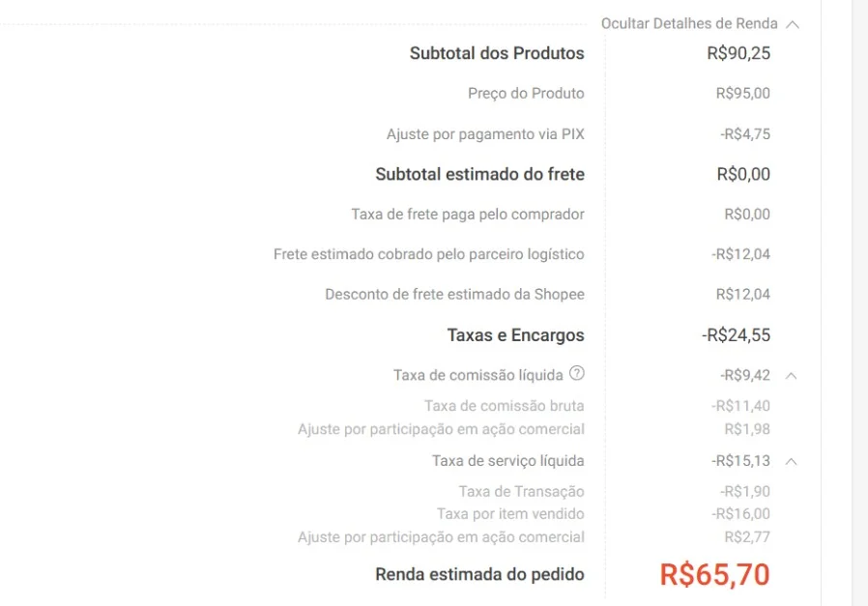
Task: Select the Subtotal estimado do frete heading
Action: pos(479,174)
